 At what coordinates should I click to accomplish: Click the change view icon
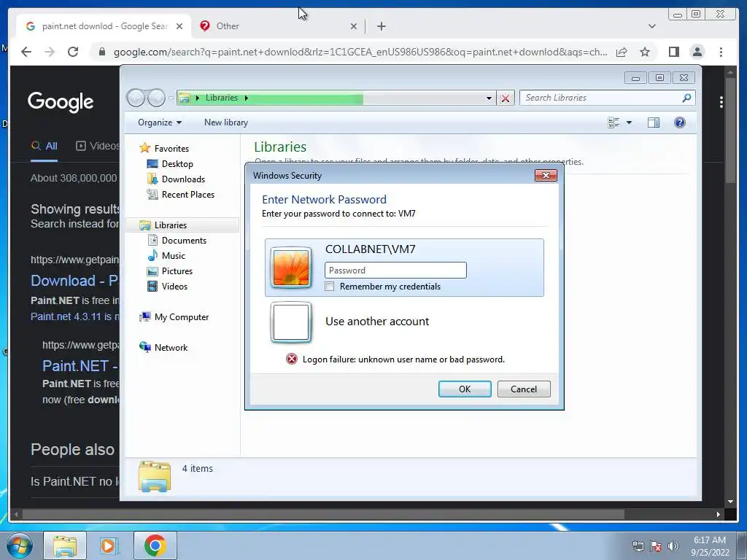point(614,122)
